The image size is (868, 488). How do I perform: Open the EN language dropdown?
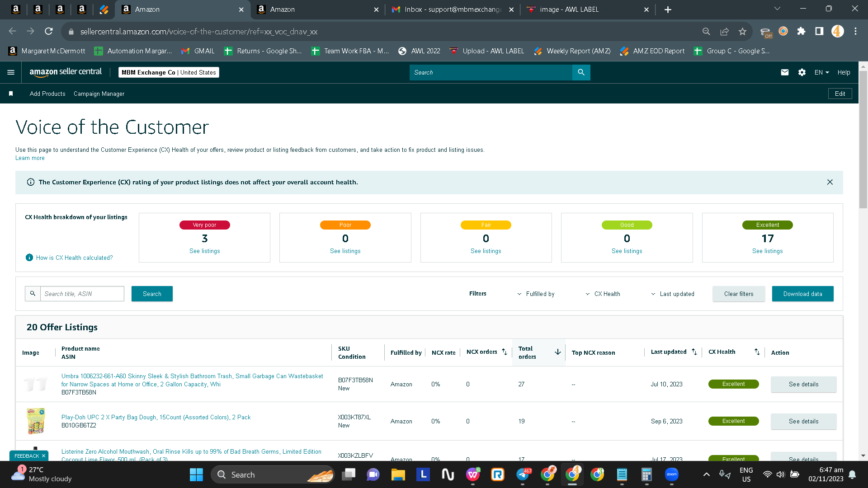pyautogui.click(x=821, y=72)
